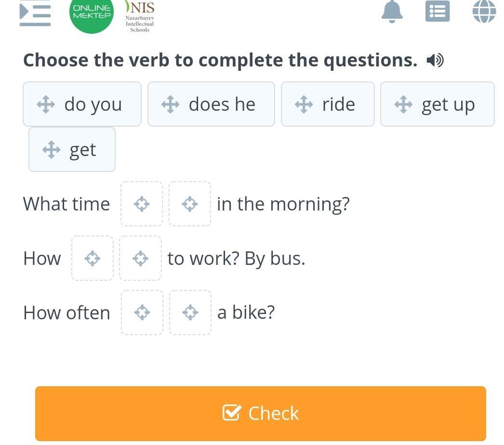Screen dimensions: 504x445
Task: Click first blank after 'How'
Action: (93, 259)
